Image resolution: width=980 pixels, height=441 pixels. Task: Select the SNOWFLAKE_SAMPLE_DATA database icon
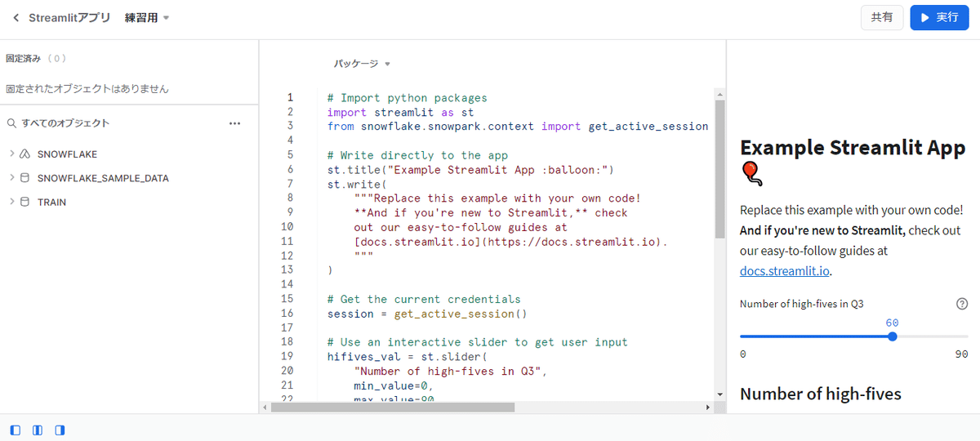click(25, 177)
